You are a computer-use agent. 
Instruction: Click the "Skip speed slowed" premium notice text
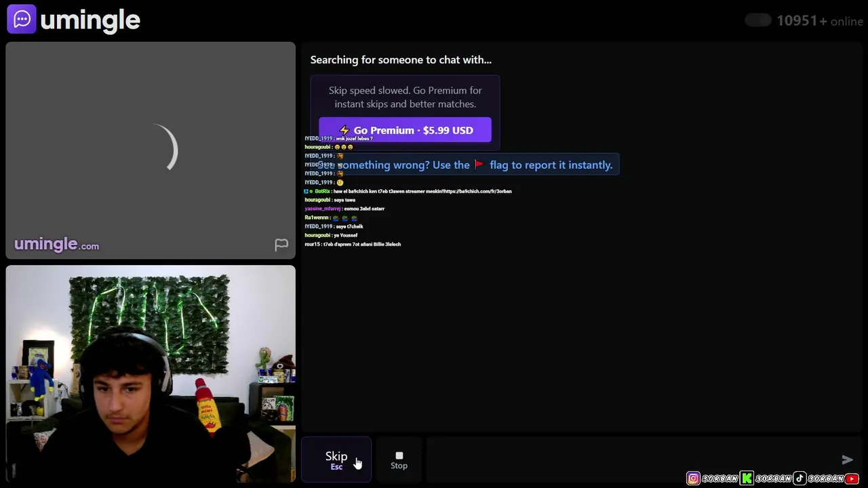pyautogui.click(x=406, y=97)
